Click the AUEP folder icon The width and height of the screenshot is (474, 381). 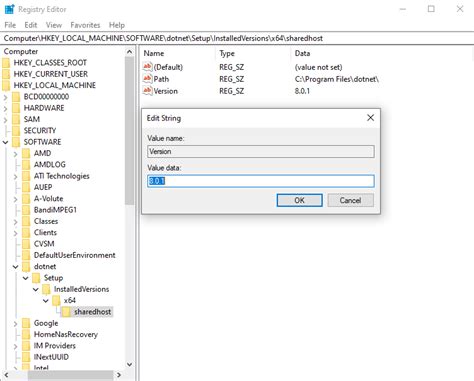tap(26, 187)
